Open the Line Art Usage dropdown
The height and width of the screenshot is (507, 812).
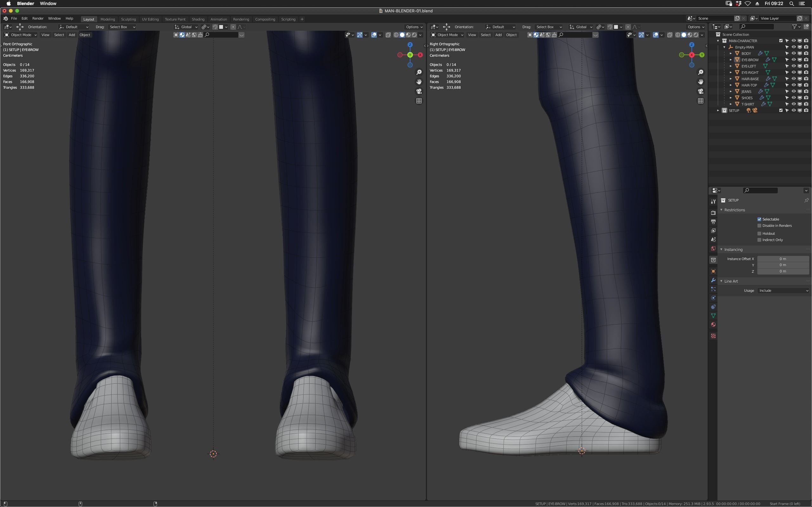click(783, 291)
